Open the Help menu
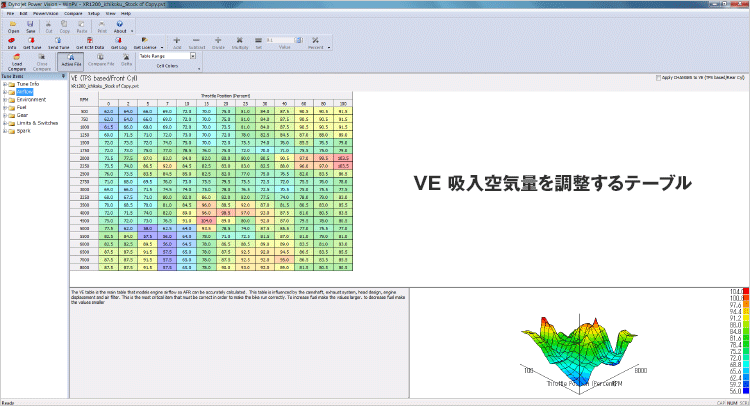The image size is (750, 406). (126, 13)
